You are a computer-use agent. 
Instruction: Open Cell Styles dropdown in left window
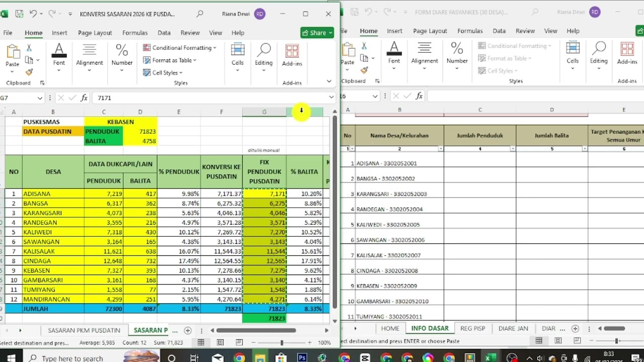[x=163, y=73]
